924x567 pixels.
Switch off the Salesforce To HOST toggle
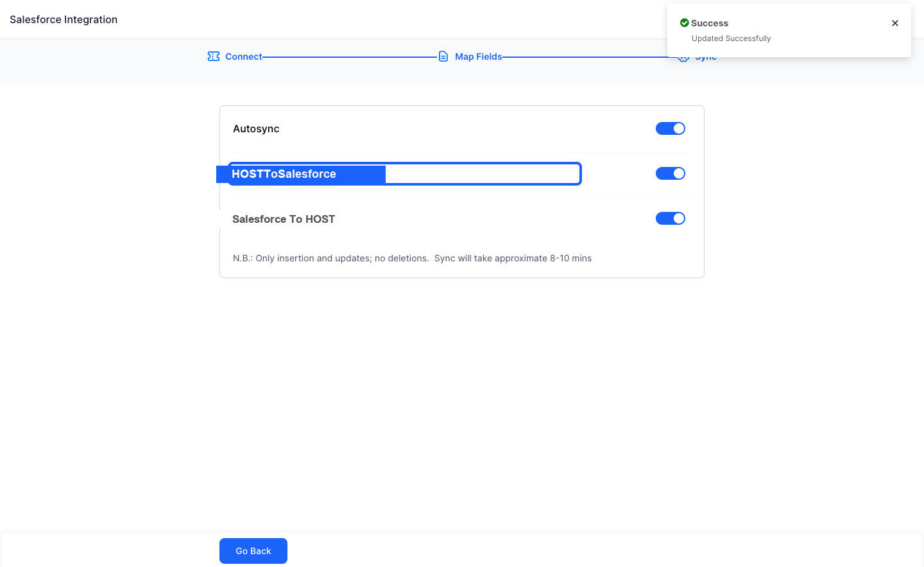pyautogui.click(x=671, y=218)
